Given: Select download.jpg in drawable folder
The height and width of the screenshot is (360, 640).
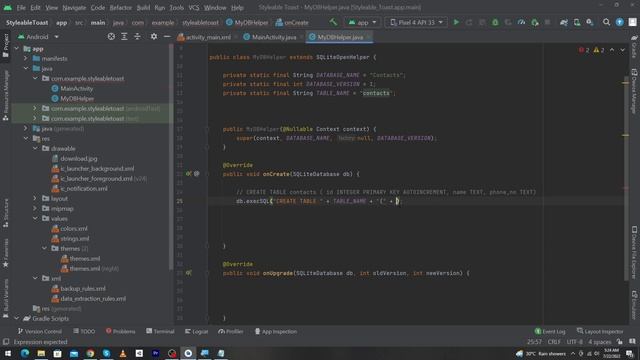Looking at the screenshot, I should [75, 158].
